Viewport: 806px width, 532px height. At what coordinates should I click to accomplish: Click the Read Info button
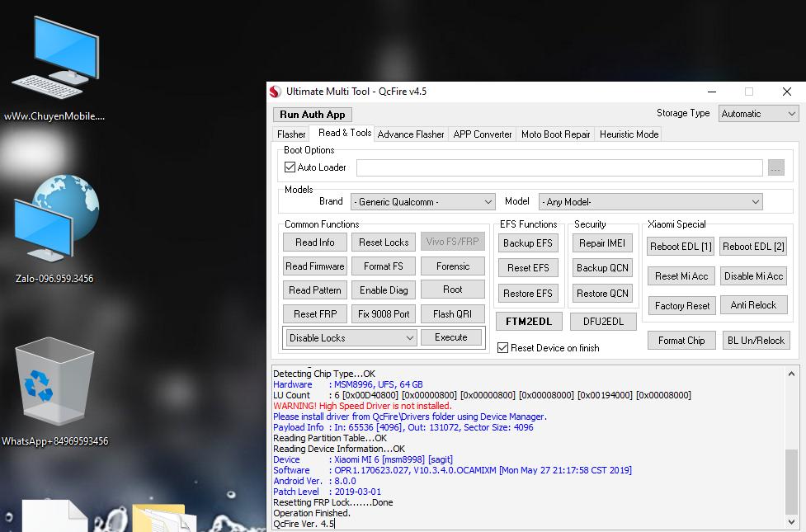coord(315,242)
